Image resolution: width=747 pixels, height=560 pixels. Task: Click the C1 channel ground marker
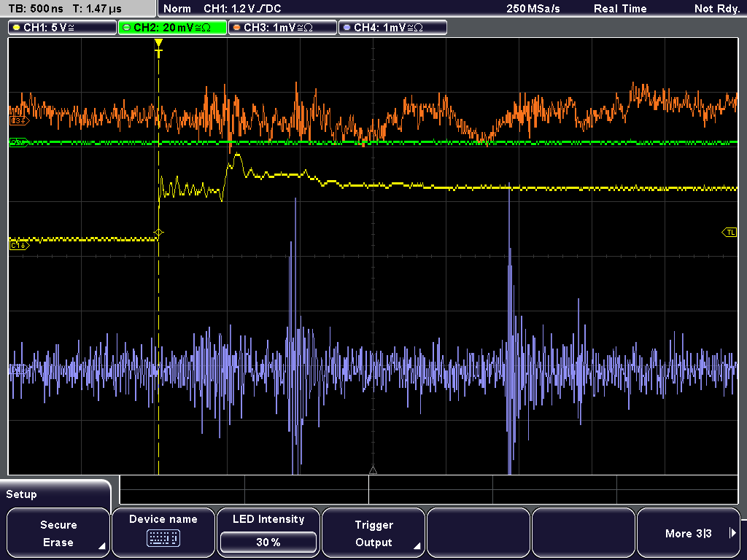[x=19, y=245]
